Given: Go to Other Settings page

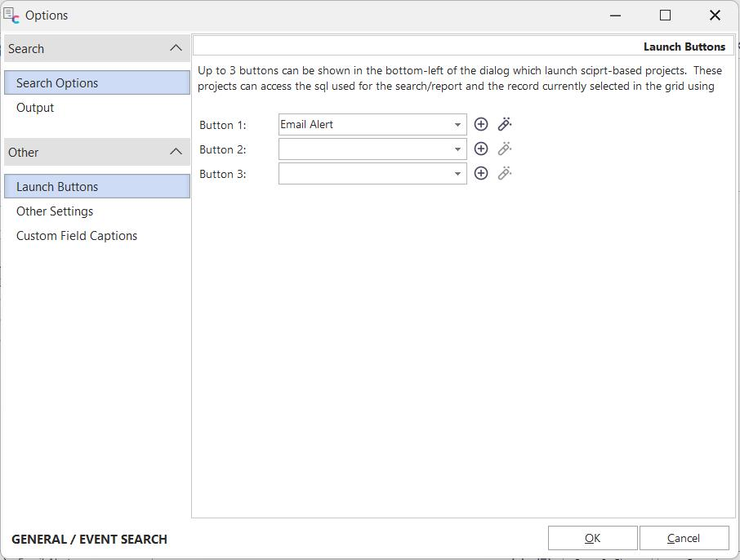Looking at the screenshot, I should coord(55,211).
